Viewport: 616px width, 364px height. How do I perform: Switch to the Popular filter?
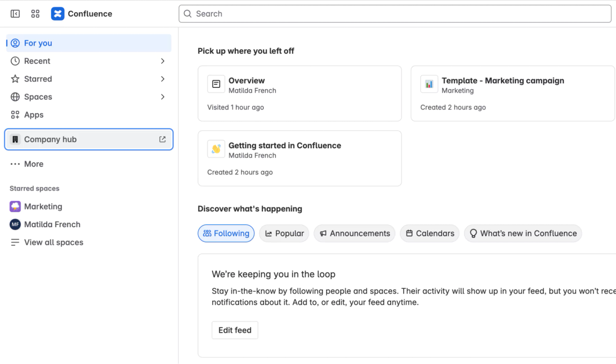(284, 233)
